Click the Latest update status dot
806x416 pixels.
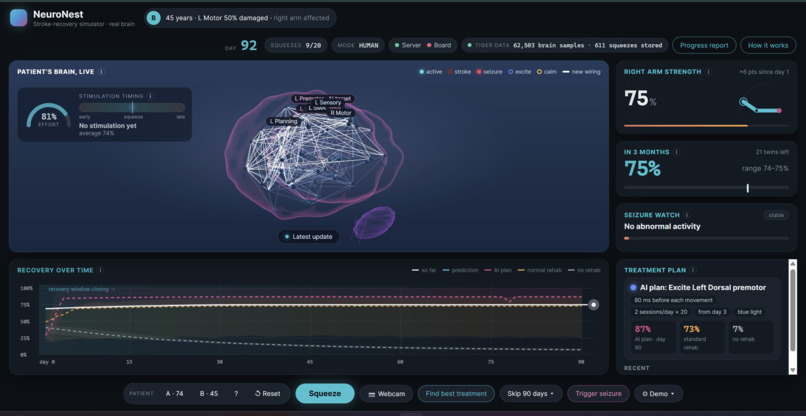point(287,237)
